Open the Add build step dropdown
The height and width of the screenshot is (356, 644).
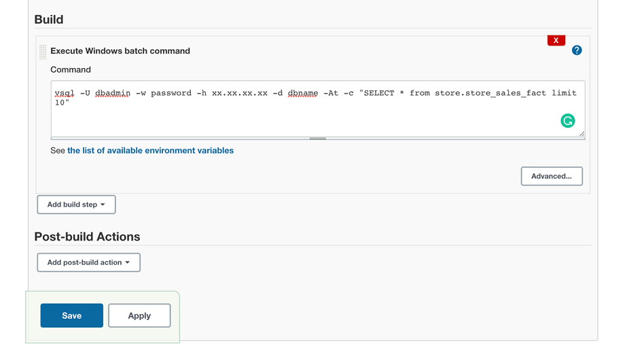pos(76,204)
